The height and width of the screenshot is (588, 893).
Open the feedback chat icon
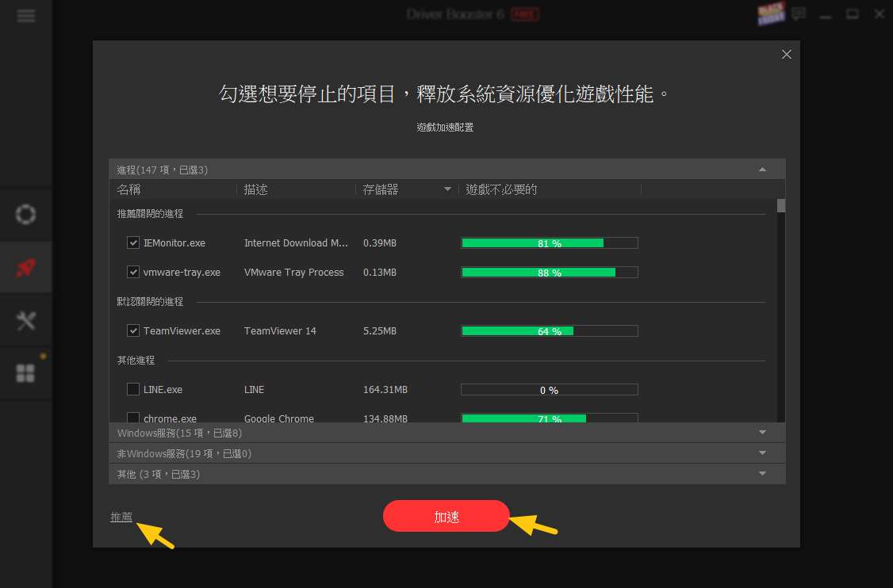point(799,13)
